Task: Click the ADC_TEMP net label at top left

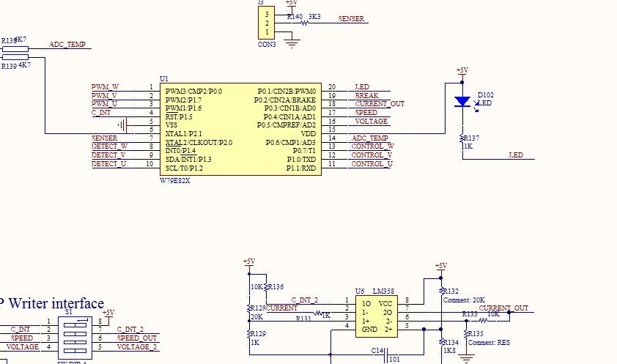Action: coord(67,45)
